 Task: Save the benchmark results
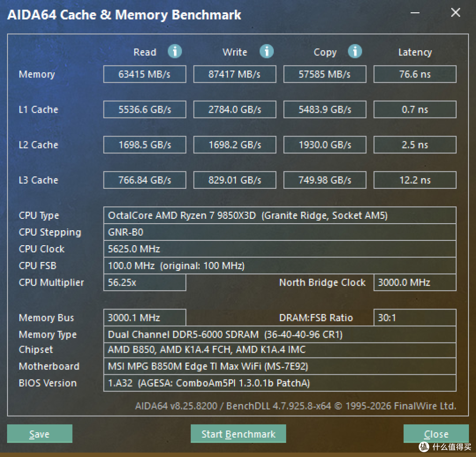coord(40,434)
